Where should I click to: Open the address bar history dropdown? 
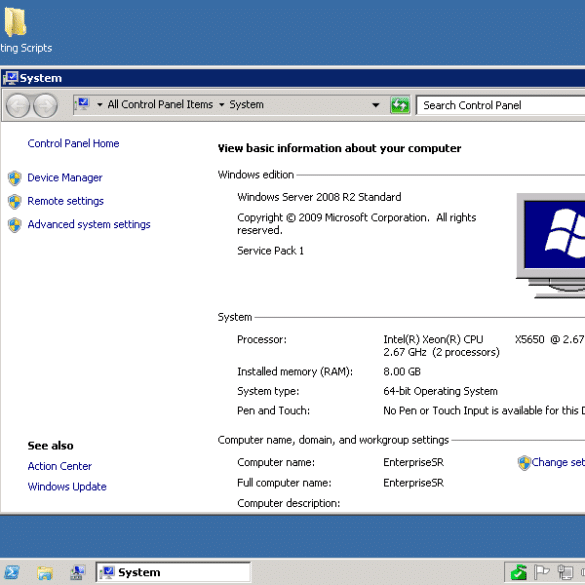376,105
